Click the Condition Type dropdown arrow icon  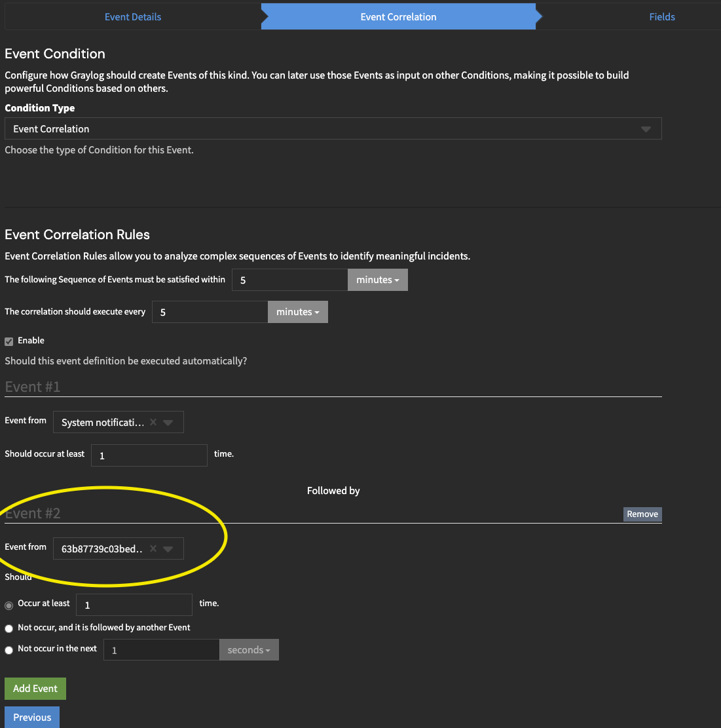(646, 128)
